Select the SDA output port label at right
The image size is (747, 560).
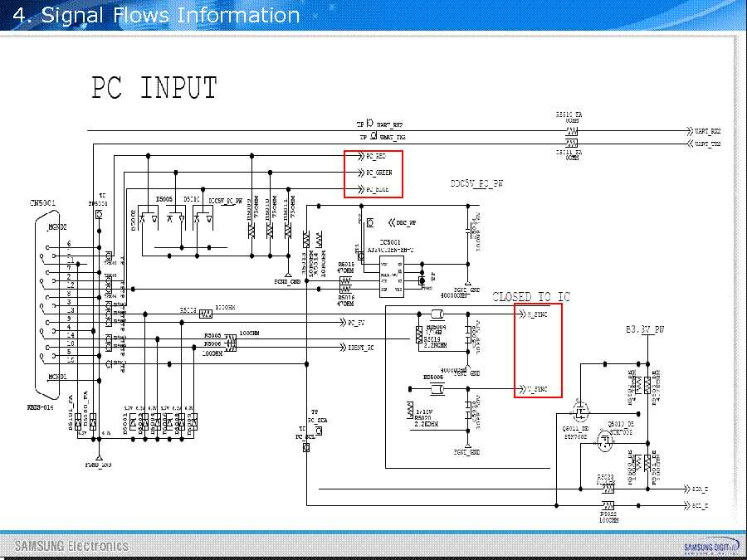(x=701, y=489)
